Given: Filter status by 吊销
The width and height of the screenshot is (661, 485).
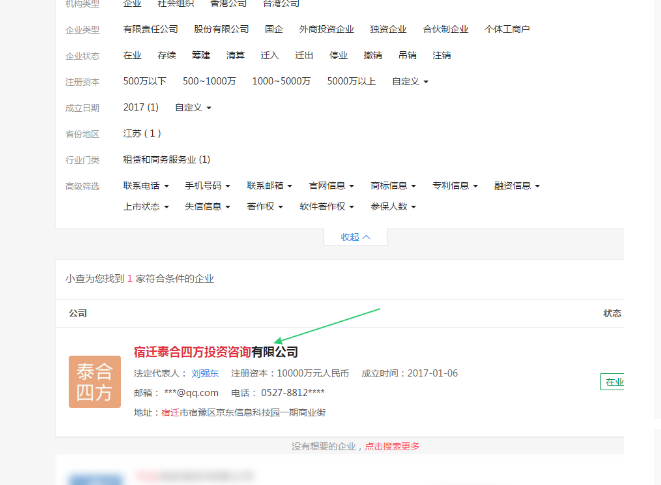Looking at the screenshot, I should [407, 55].
